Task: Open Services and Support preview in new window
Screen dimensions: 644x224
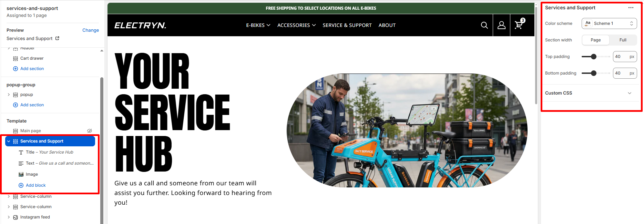Action: [57, 38]
